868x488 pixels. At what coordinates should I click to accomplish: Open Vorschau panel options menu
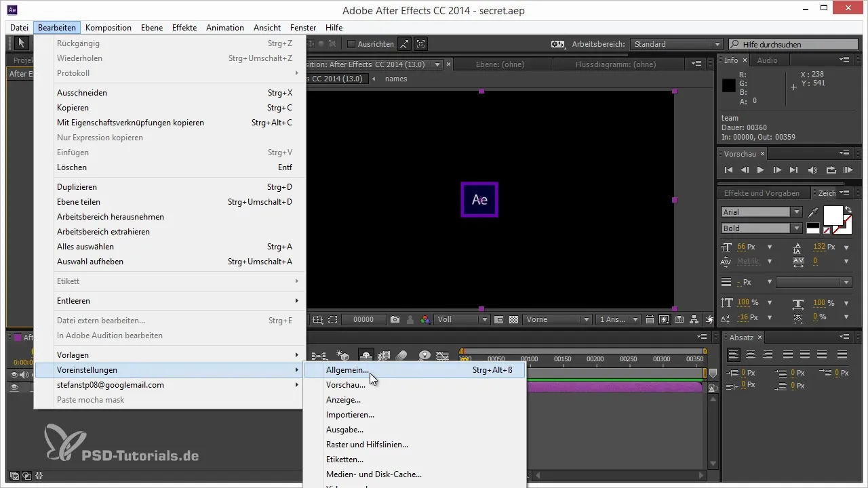(844, 154)
